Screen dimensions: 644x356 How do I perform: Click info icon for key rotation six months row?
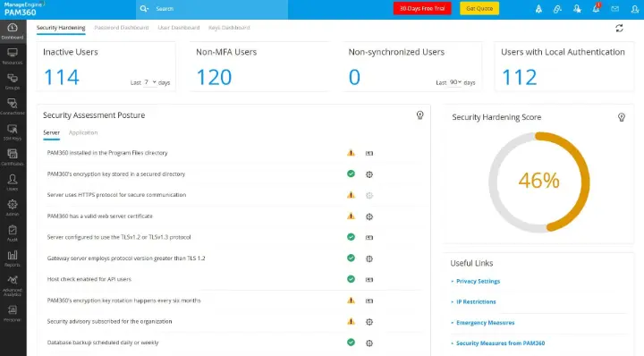(x=369, y=301)
